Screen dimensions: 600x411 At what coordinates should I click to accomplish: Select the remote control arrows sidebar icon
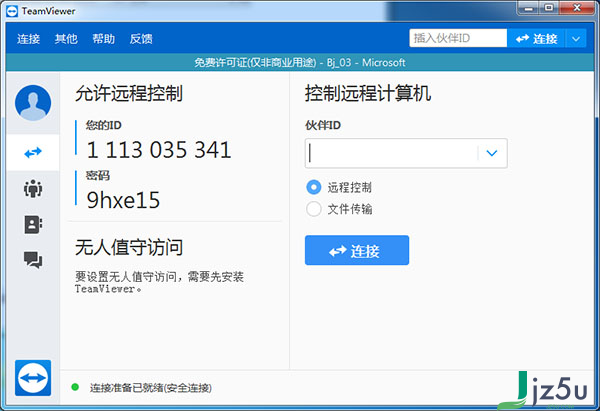(x=32, y=151)
